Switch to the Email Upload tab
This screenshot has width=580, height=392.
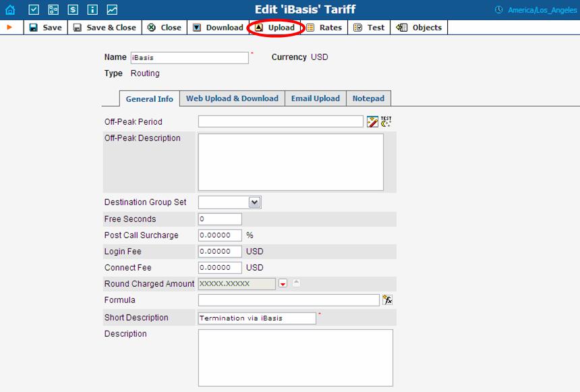(316, 99)
